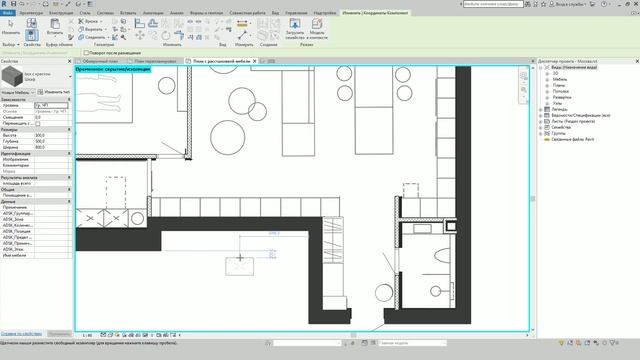640x360 pixels.
Task: Click the zoom region icon on navigation bar
Action: (523, 90)
